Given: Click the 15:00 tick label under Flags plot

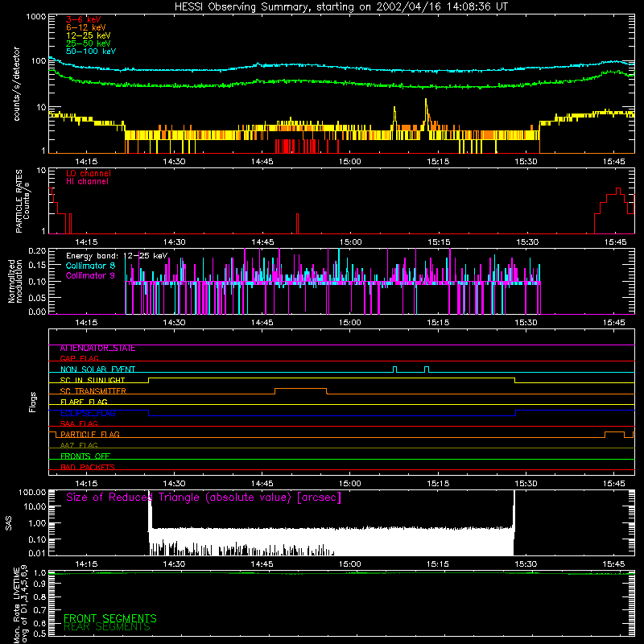Looking at the screenshot, I should 350,484.
